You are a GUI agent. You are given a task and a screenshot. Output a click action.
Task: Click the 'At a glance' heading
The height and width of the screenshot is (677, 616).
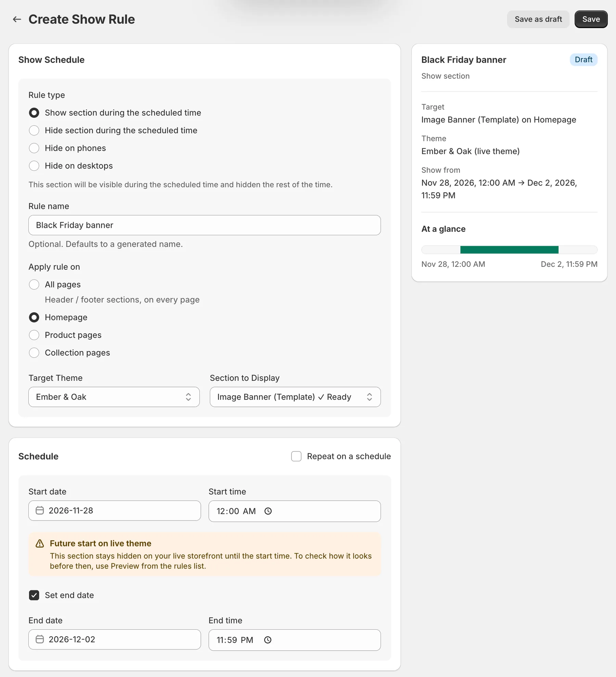tap(444, 229)
